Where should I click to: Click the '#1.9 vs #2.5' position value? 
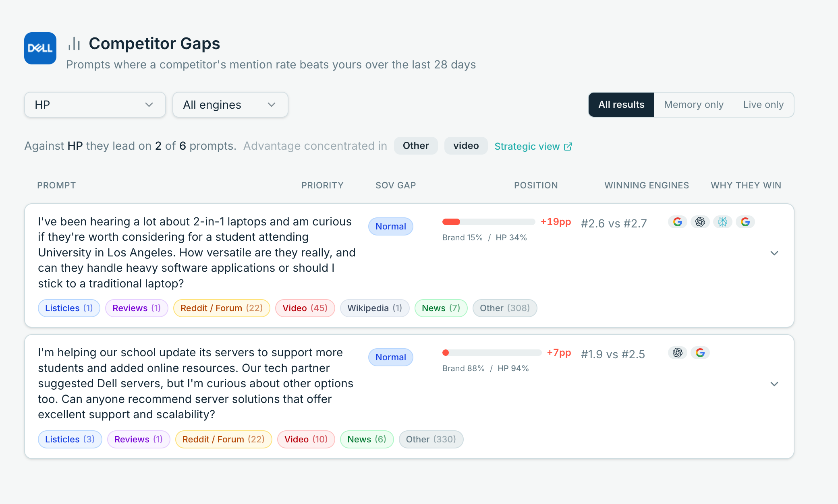[613, 354]
